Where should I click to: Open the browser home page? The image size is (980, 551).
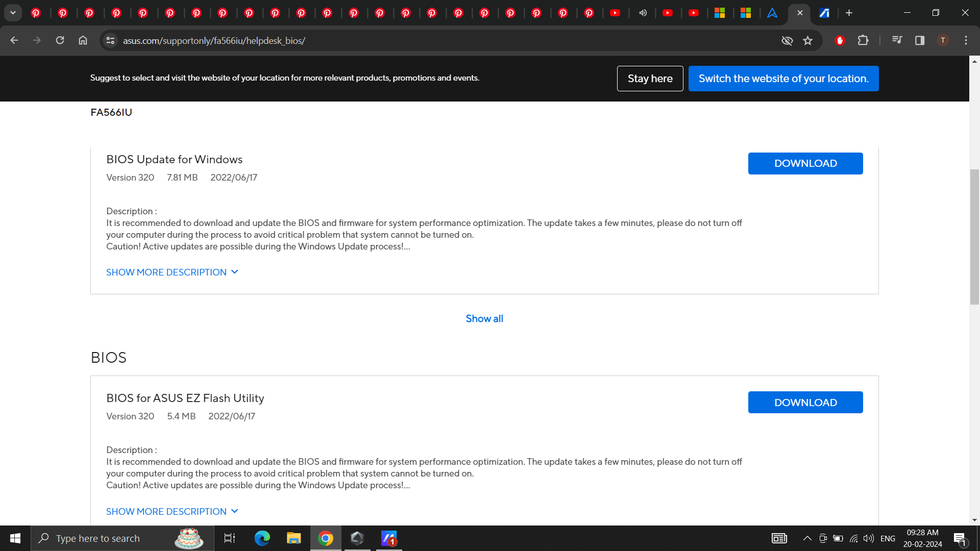click(x=83, y=40)
